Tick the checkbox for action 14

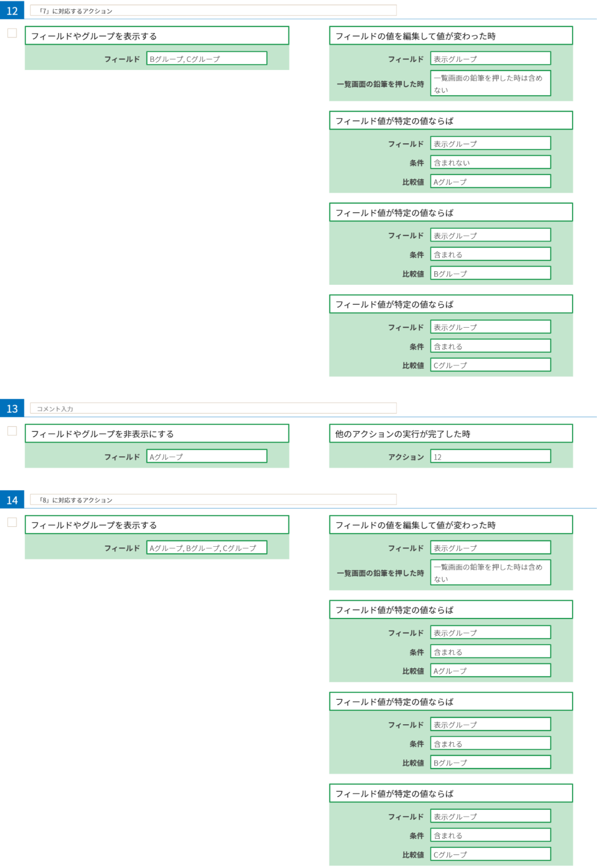[12, 522]
